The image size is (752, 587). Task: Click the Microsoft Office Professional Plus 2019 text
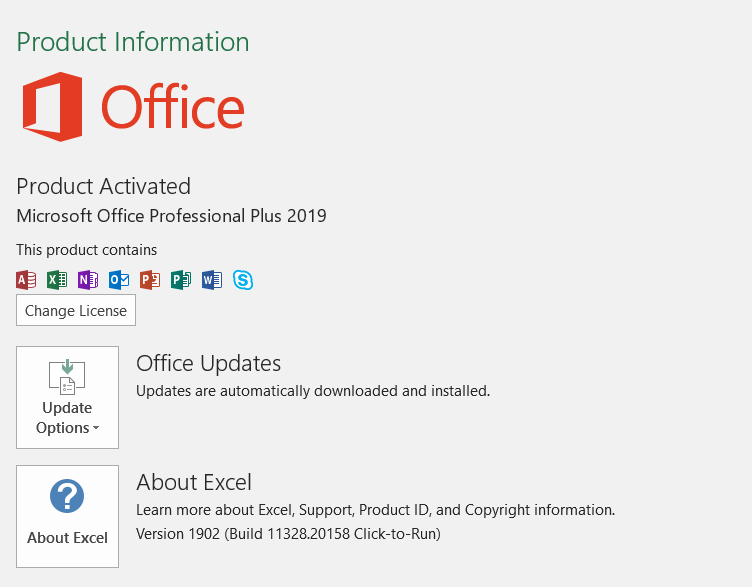coord(171,216)
